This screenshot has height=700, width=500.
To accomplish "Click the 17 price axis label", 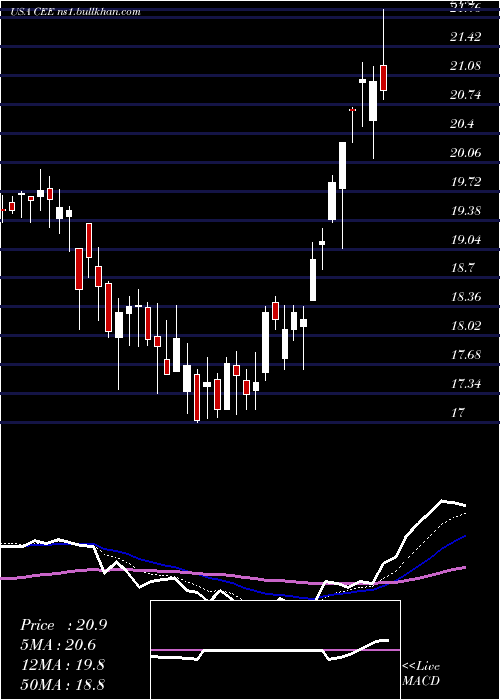I will (x=458, y=413).
